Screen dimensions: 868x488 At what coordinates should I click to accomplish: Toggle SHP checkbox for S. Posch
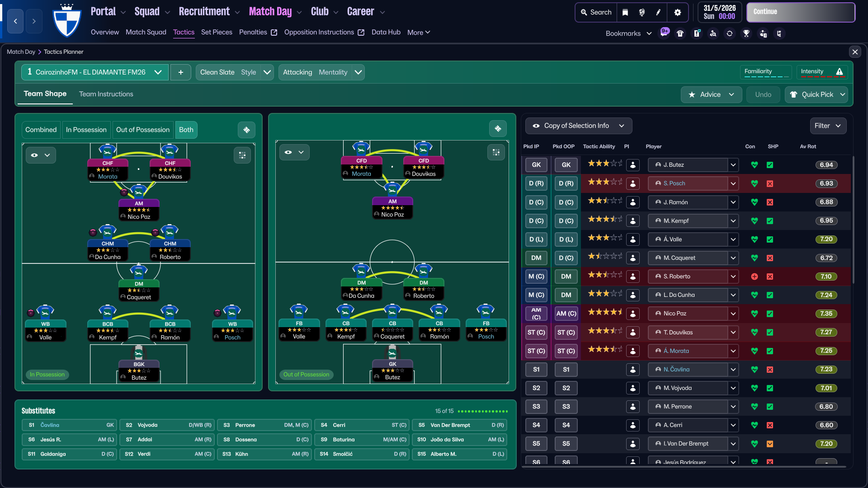[x=770, y=183]
